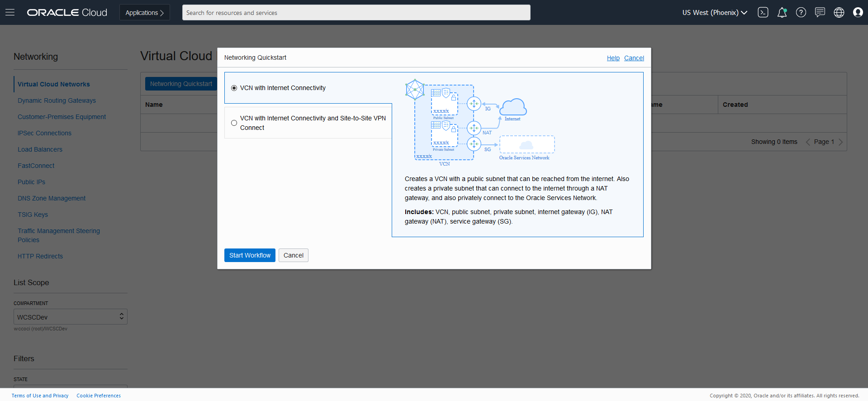Select VCN with Internet Connectivity radio
This screenshot has height=401, width=868.
click(x=234, y=88)
